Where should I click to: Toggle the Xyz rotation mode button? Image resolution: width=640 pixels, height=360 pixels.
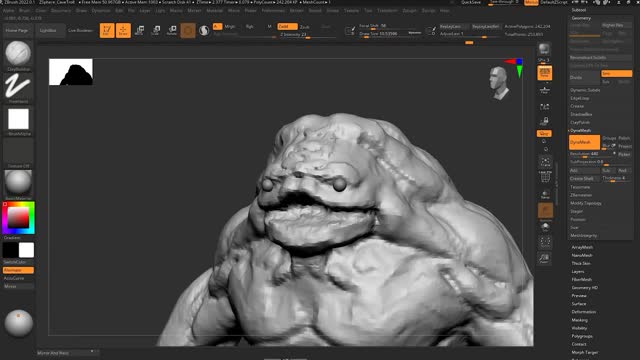tap(544, 133)
